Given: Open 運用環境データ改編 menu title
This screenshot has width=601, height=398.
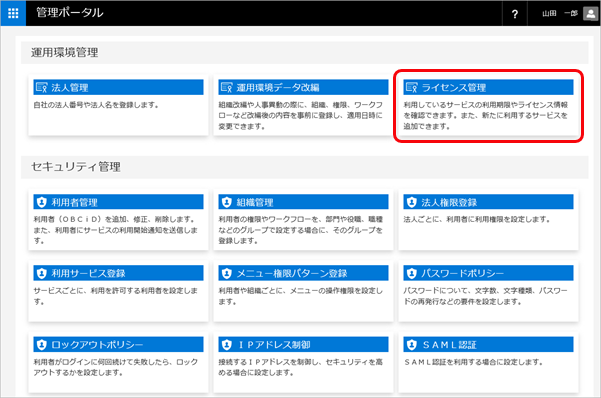Looking at the screenshot, I should pyautogui.click(x=278, y=88).
